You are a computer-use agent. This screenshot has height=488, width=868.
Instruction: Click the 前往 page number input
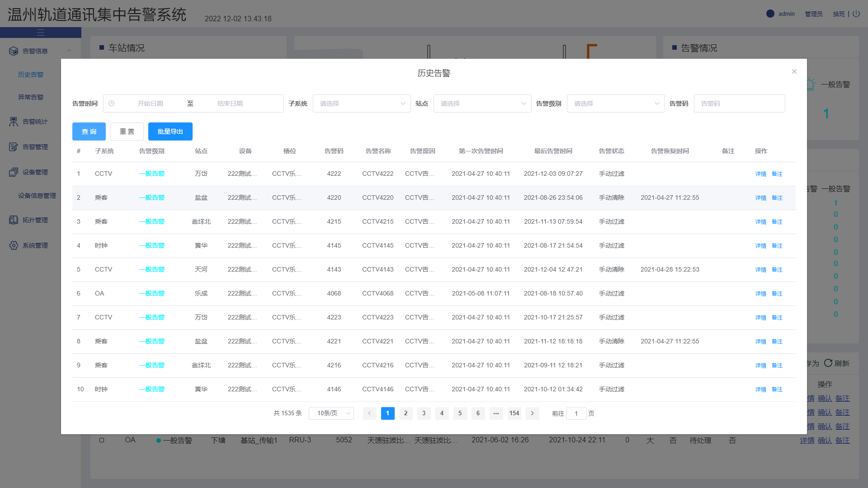(576, 413)
